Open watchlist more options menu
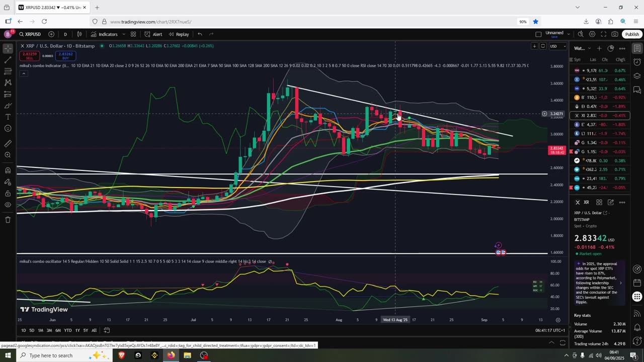 pos(622,48)
